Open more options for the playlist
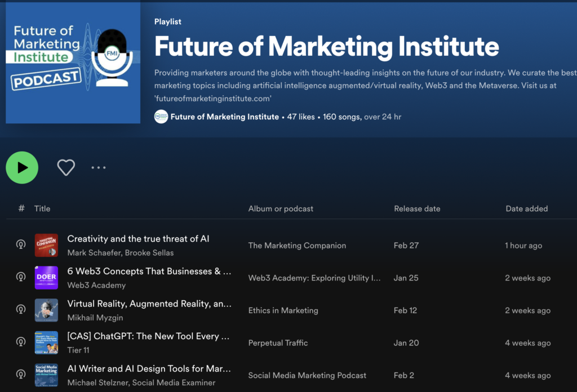Screen dimensions: 577x392 point(99,167)
